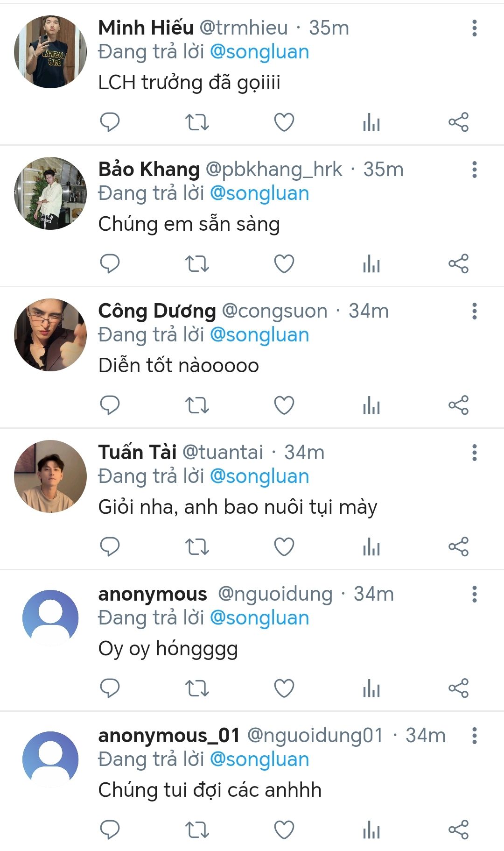Retweet Bảo Khang's reply
Screen dimensions: 504x851
197,264
